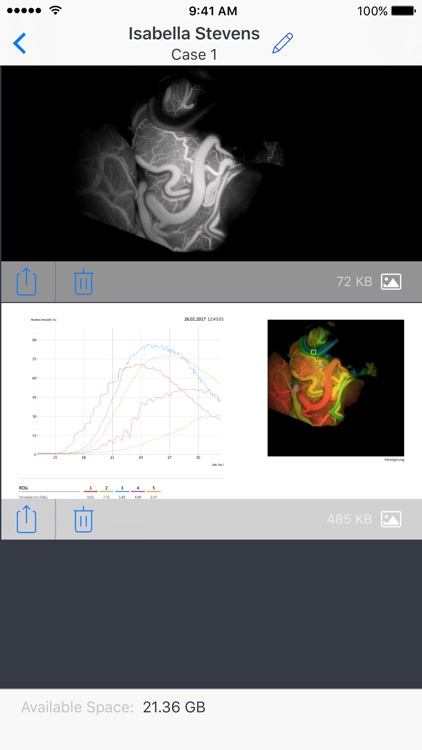
Task: Open the grayscale vessel fluorescence image
Action: pos(211,163)
